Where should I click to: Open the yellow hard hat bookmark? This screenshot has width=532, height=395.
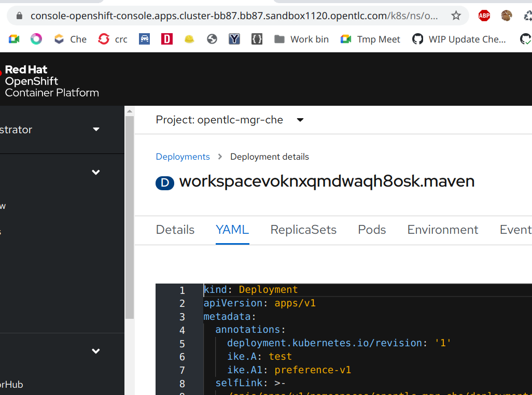point(189,39)
